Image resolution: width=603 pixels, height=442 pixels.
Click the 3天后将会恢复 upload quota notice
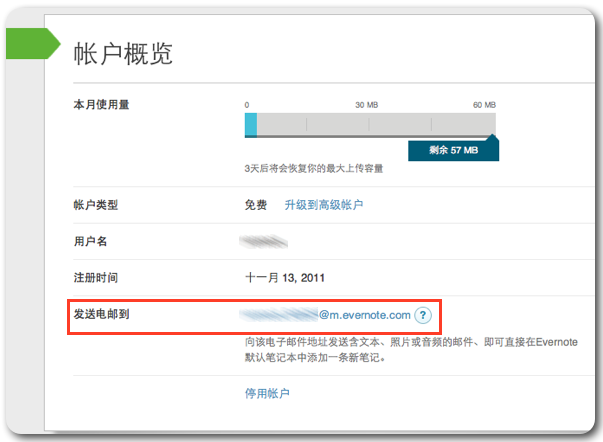point(313,168)
